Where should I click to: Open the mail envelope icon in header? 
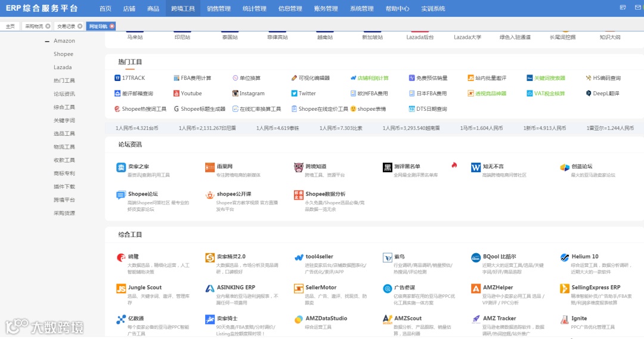638,7
